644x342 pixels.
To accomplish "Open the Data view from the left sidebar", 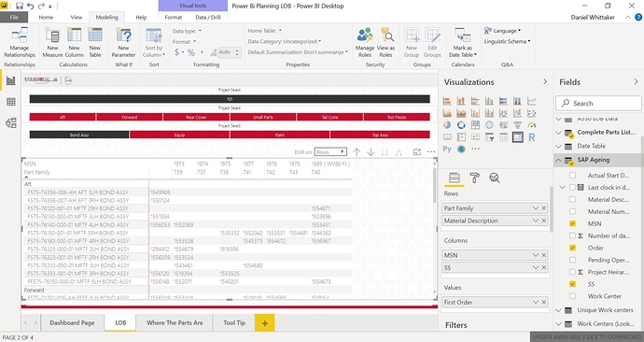I will pos(10,102).
